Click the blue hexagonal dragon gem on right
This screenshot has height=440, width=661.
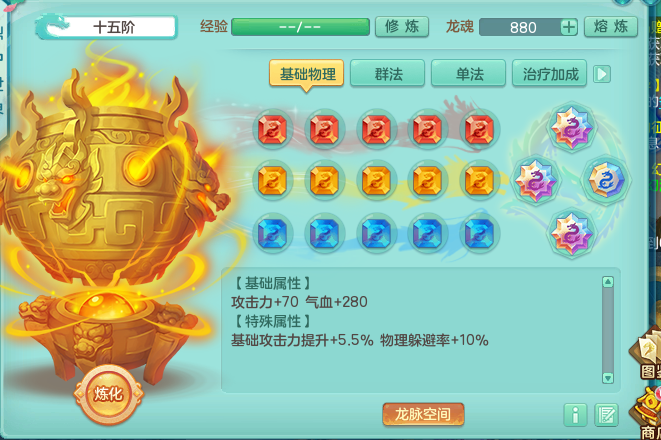point(606,180)
